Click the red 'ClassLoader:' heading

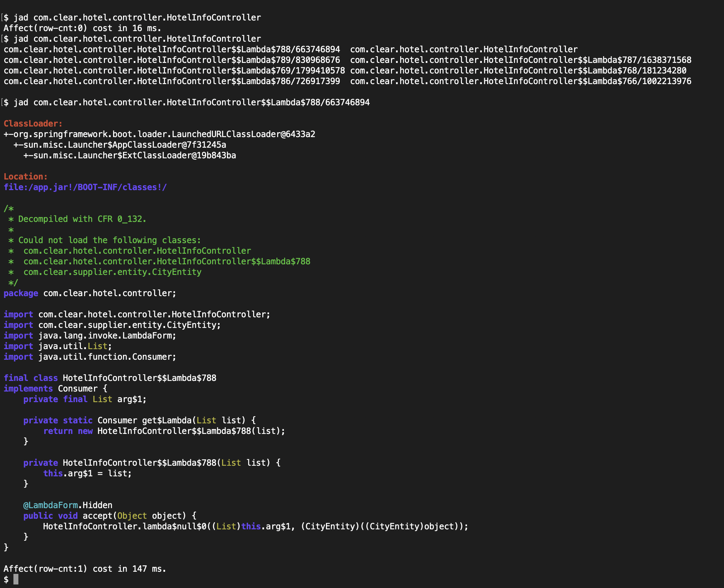(x=33, y=124)
